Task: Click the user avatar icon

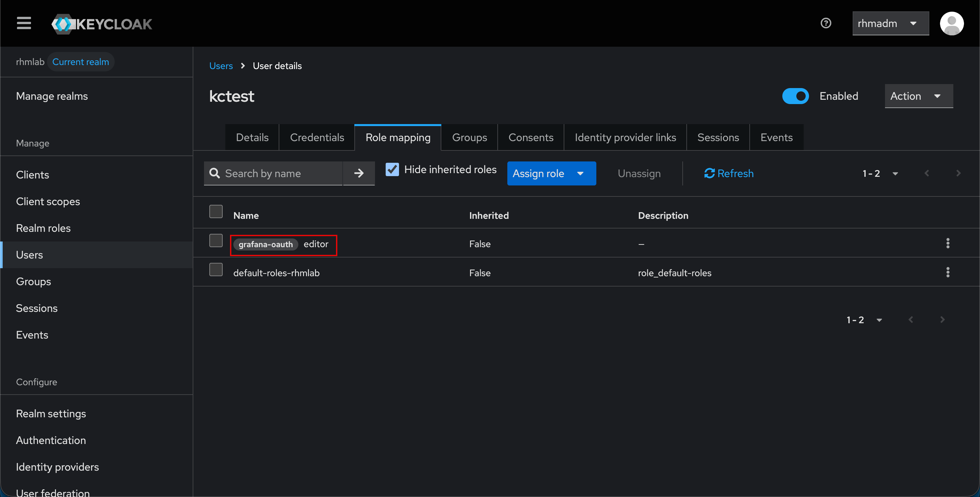Action: 952,23
